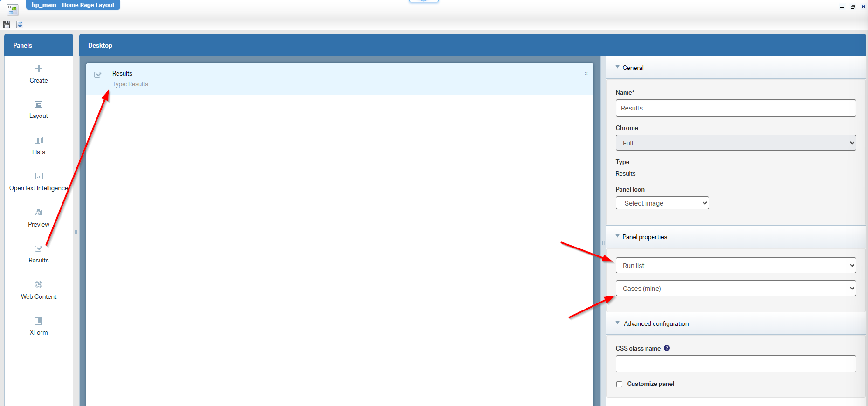This screenshot has height=406, width=868.
Task: Click into the Name input field
Action: coord(736,108)
